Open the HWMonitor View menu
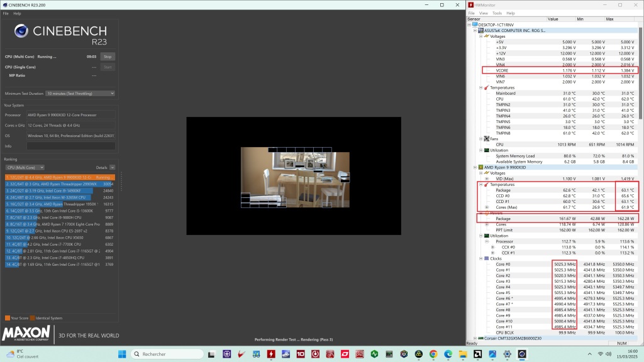The height and width of the screenshot is (362, 644). [x=484, y=13]
